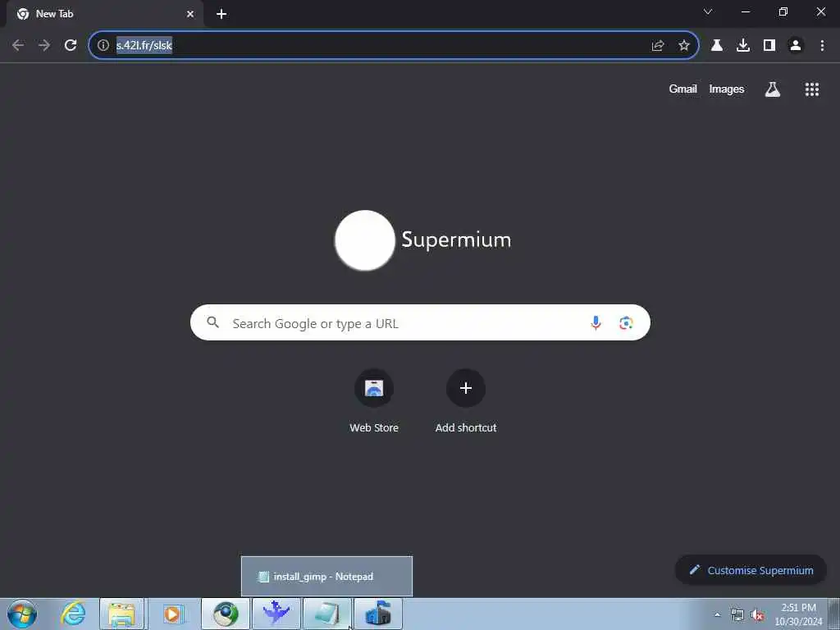Launch Internet Explorer from taskbar
This screenshot has width=840, height=630.
point(72,614)
